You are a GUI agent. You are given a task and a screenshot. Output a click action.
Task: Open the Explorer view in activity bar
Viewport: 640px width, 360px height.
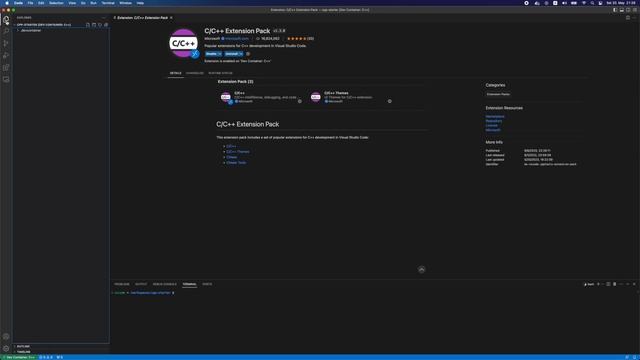[x=6, y=19]
